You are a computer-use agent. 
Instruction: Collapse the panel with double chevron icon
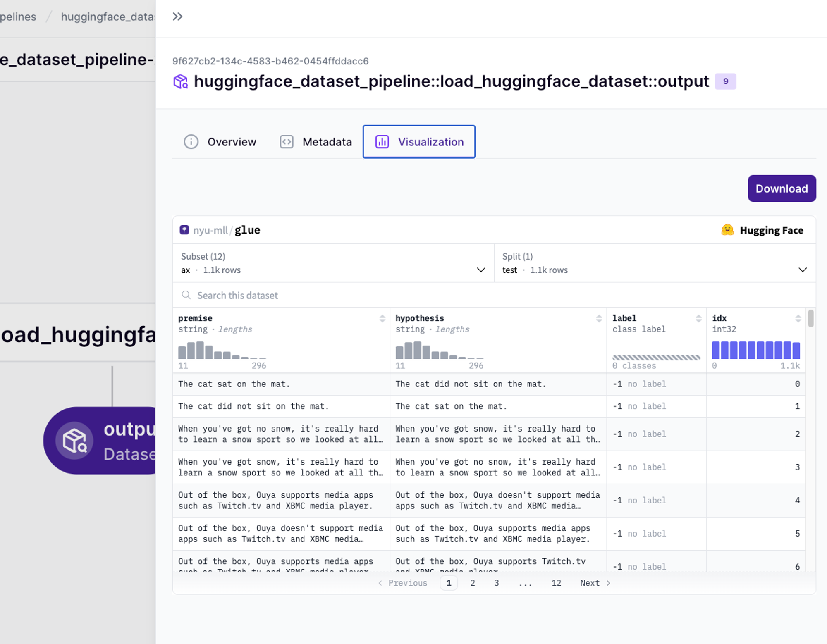point(177,17)
